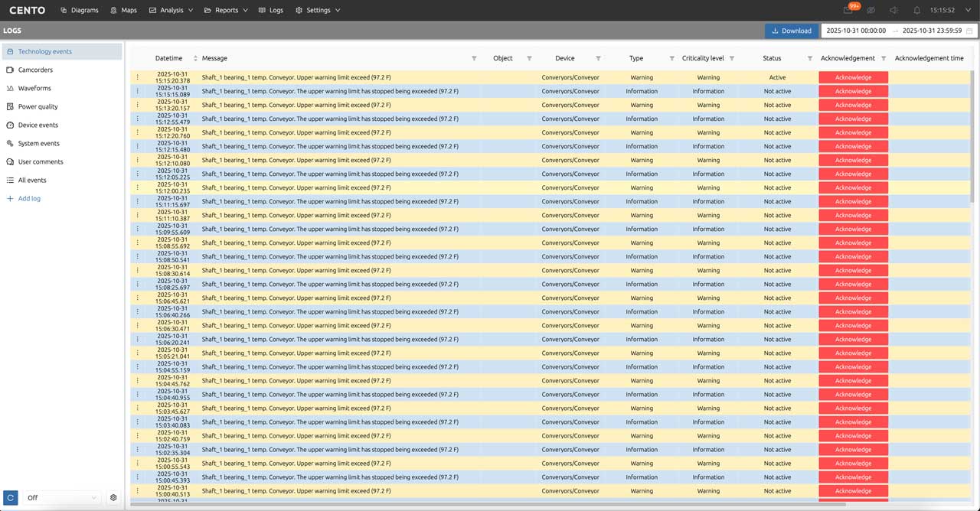
Task: Click the refresh button at bottom left
Action: pos(10,497)
